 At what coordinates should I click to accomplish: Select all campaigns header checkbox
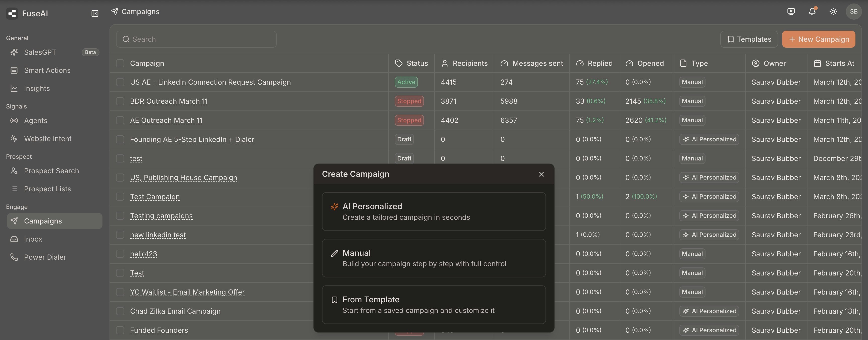(x=120, y=63)
